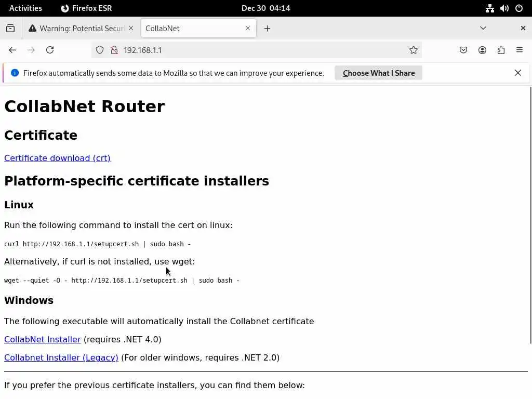Open Certificate download (crt) link
This screenshot has height=399, width=532.
tap(57, 158)
